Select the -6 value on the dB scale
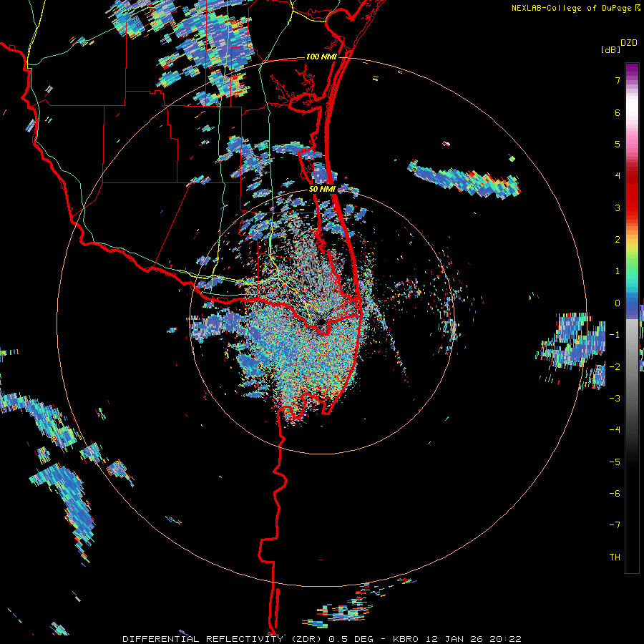Image resolution: width=644 pixels, height=644 pixels. (x=615, y=493)
